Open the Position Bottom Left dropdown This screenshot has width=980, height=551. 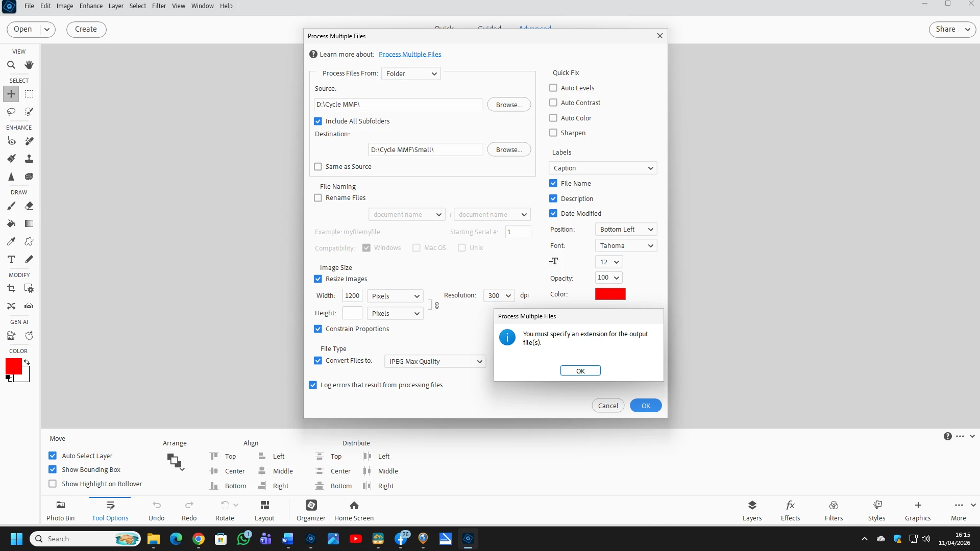point(626,230)
